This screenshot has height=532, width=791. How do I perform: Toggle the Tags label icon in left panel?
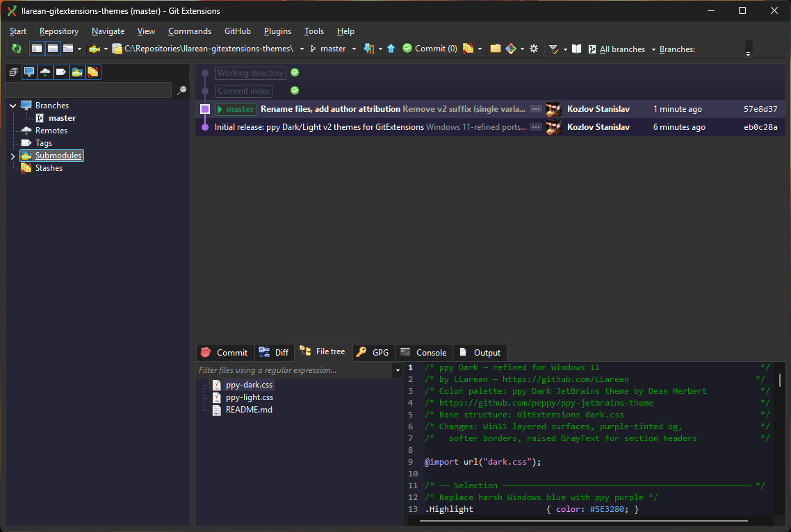[x=61, y=72]
